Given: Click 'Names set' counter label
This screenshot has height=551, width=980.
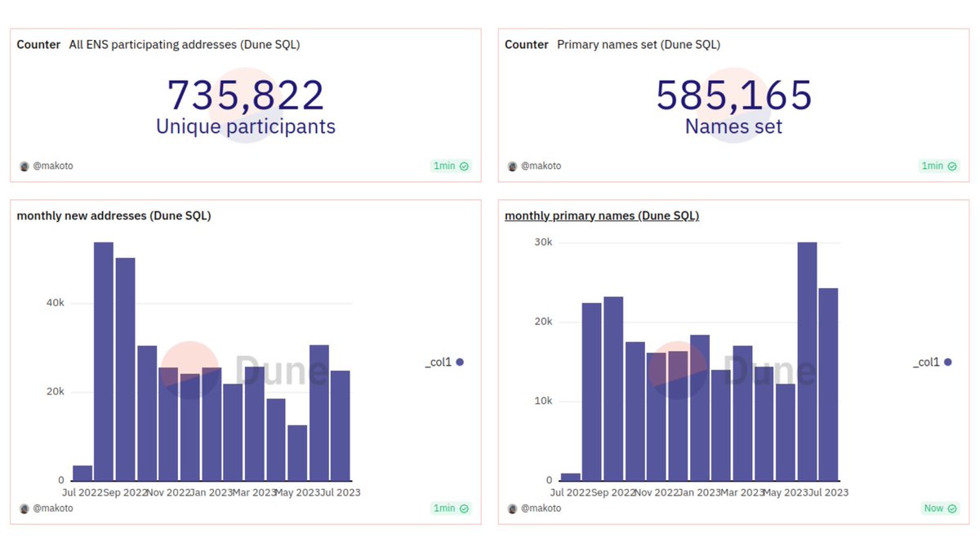Looking at the screenshot, I should (x=734, y=127).
